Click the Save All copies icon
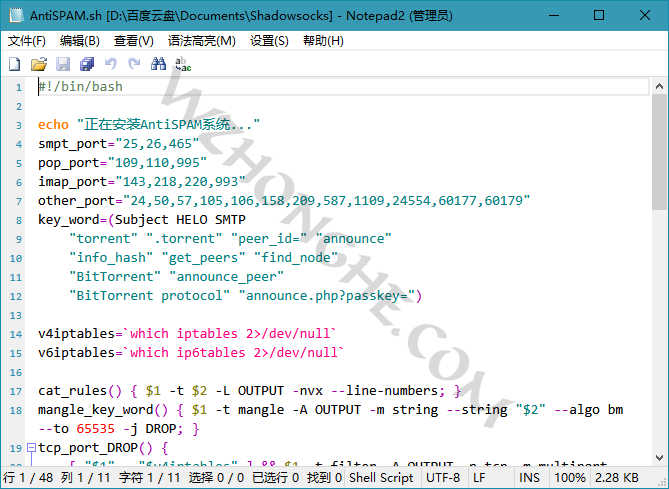 pos(87,64)
